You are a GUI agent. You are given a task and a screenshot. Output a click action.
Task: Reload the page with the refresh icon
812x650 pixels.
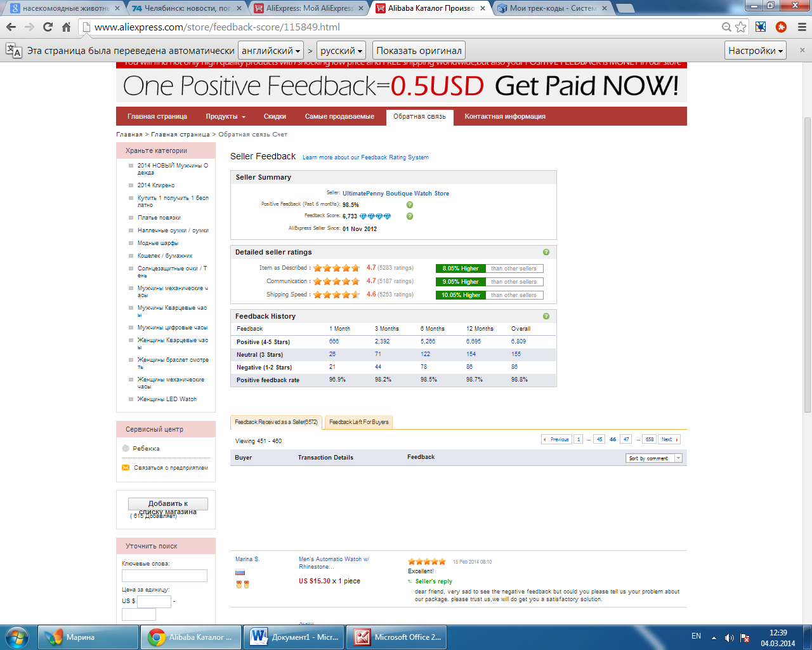coord(48,27)
